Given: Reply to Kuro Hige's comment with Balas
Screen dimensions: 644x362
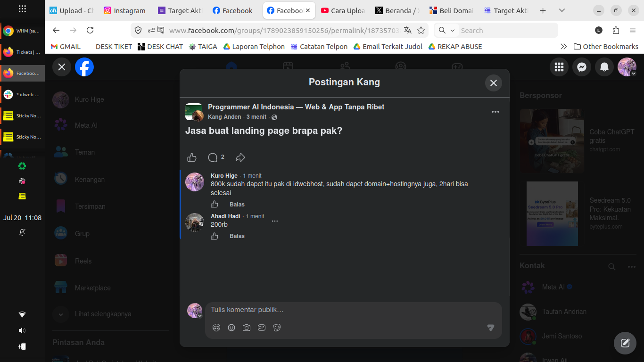Looking at the screenshot, I should 237,204.
